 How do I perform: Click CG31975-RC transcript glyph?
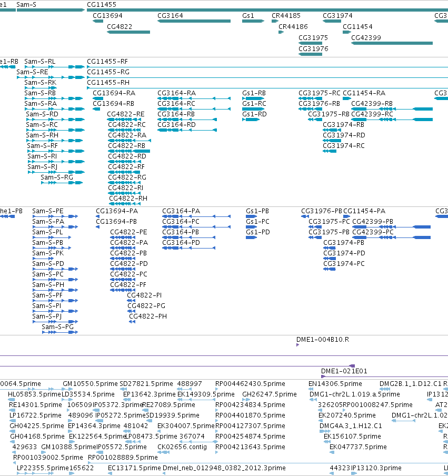point(310,98)
